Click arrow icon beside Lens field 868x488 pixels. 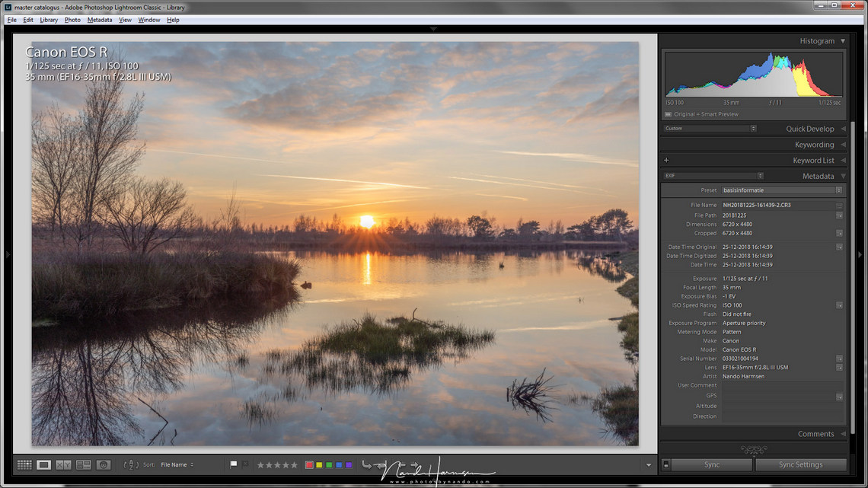point(839,368)
